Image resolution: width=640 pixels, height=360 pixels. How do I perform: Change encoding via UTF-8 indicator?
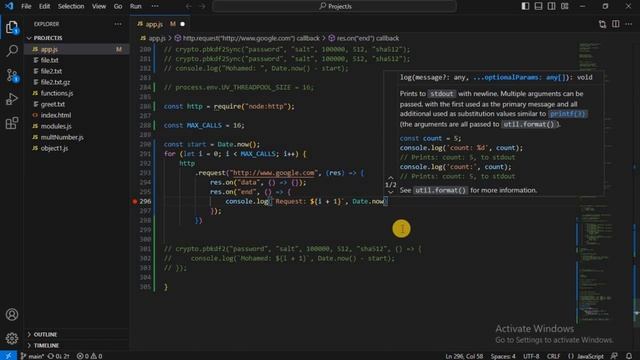[531, 356]
